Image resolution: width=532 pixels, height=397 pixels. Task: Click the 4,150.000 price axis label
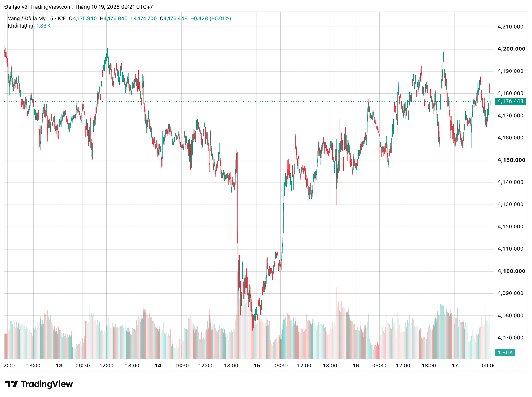[511, 160]
